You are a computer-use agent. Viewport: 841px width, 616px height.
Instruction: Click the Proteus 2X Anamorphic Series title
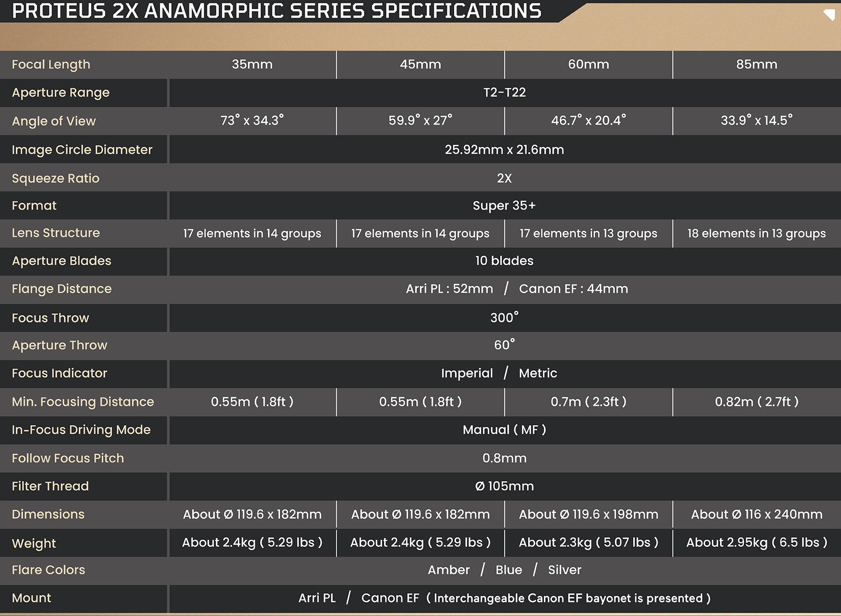[277, 11]
